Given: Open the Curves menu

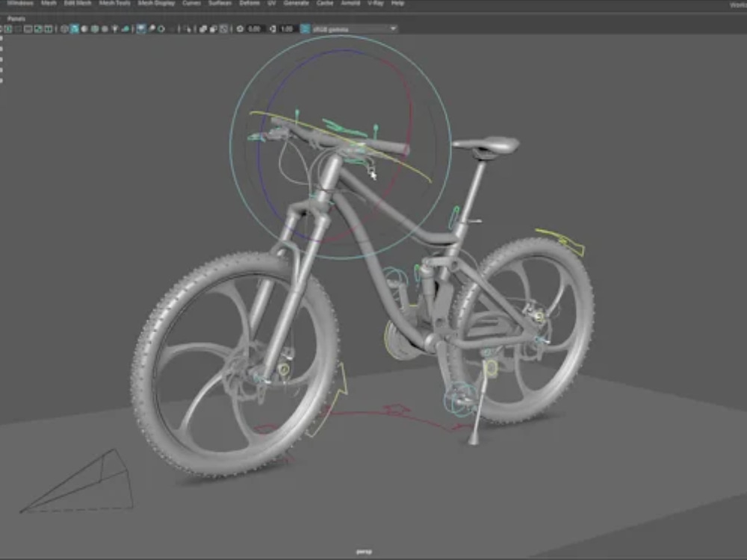Looking at the screenshot, I should [191, 3].
